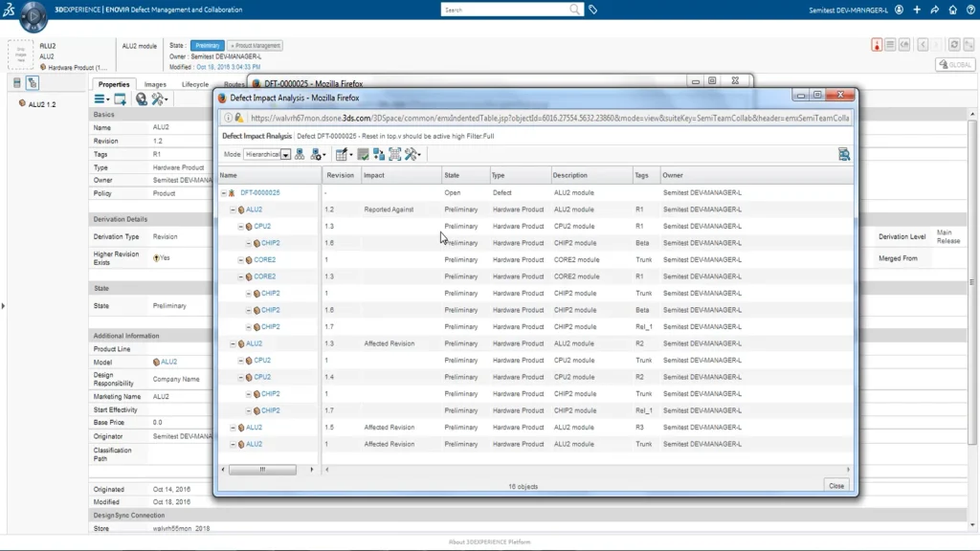Screen dimensions: 980x551
Task: Collapse the CPU2 revision 1.4 node
Action: (x=241, y=377)
